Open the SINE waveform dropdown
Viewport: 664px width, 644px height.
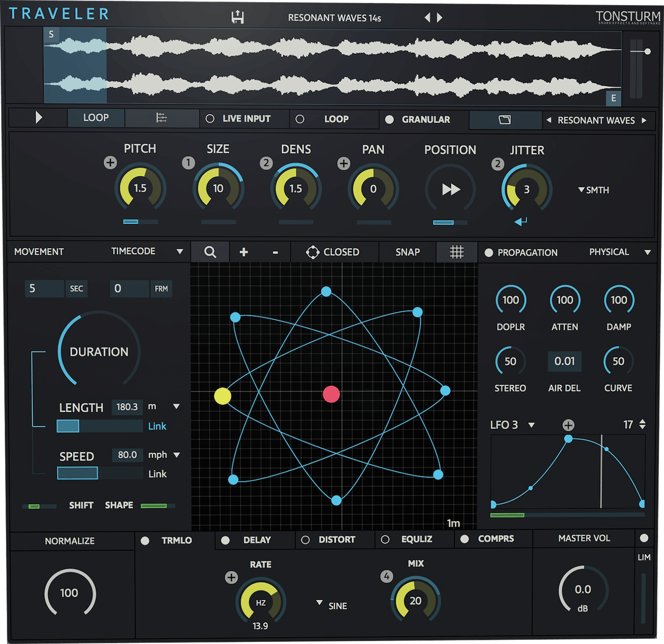pyautogui.click(x=331, y=605)
